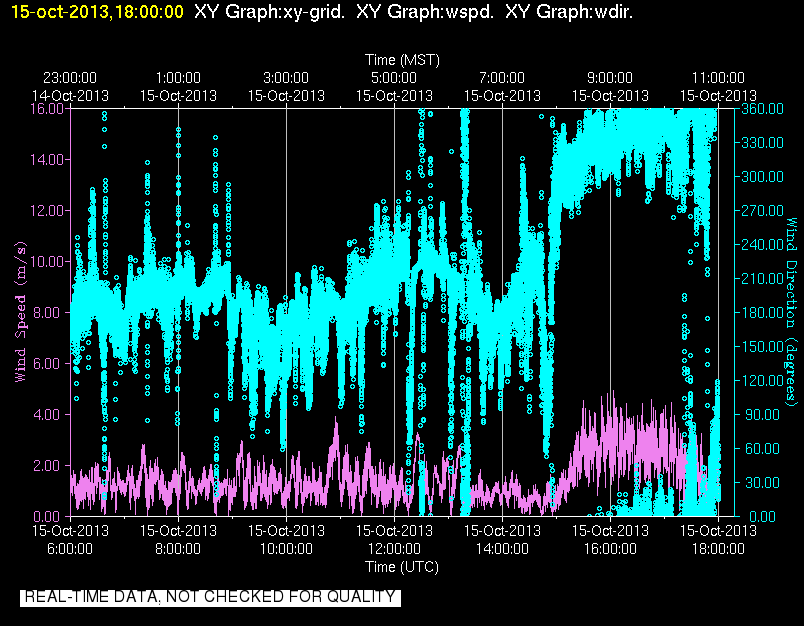
Task: Click the 16.00 wind speed axis value
Action: tap(47, 109)
